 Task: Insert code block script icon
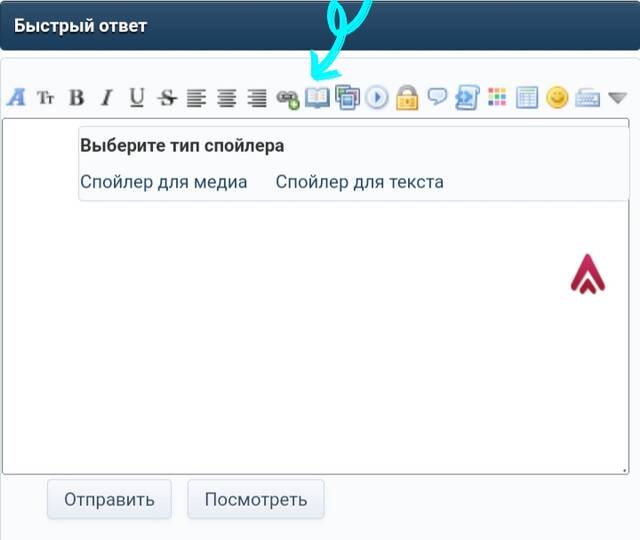[x=467, y=98]
